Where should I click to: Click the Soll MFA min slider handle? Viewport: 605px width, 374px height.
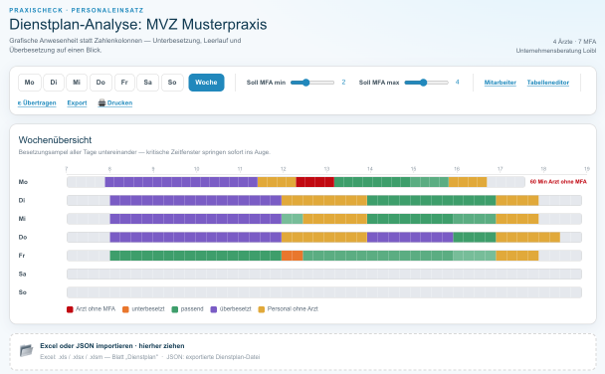pos(306,82)
